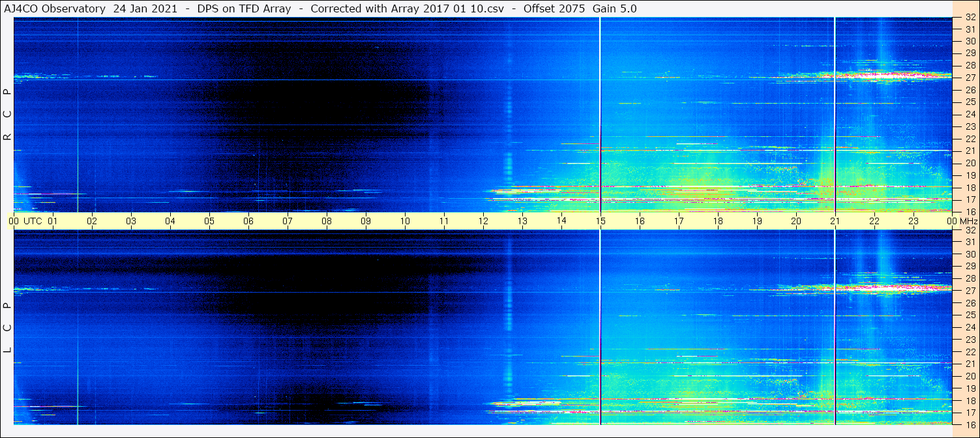Click the 20 MHz tick of LCP panel
980x438 pixels.
coord(970,376)
